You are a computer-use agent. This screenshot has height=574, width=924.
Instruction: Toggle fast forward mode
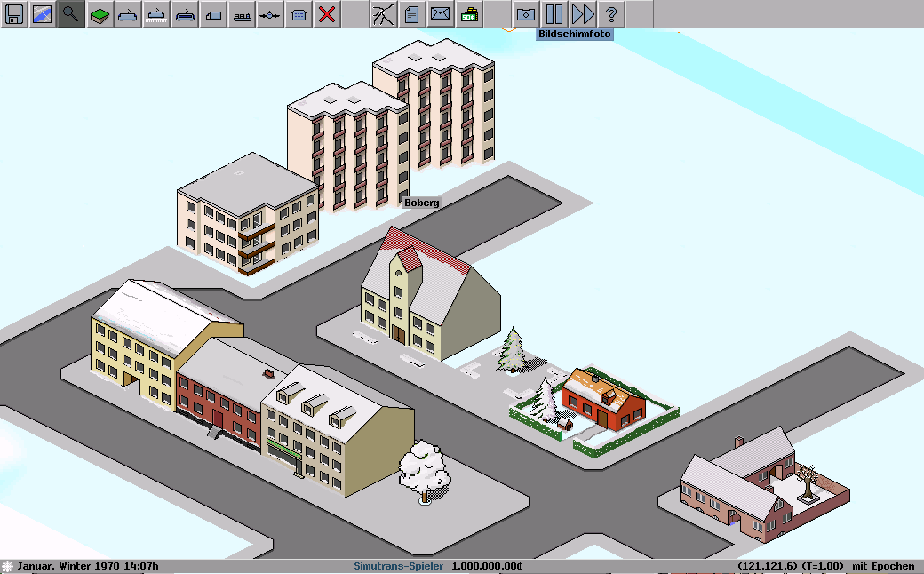click(x=582, y=14)
